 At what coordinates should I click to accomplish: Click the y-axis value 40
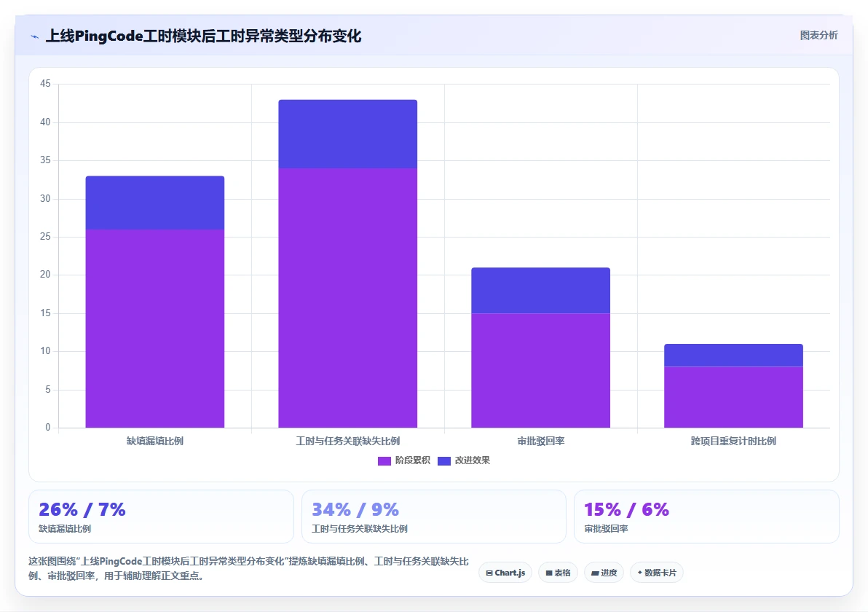pyautogui.click(x=45, y=122)
